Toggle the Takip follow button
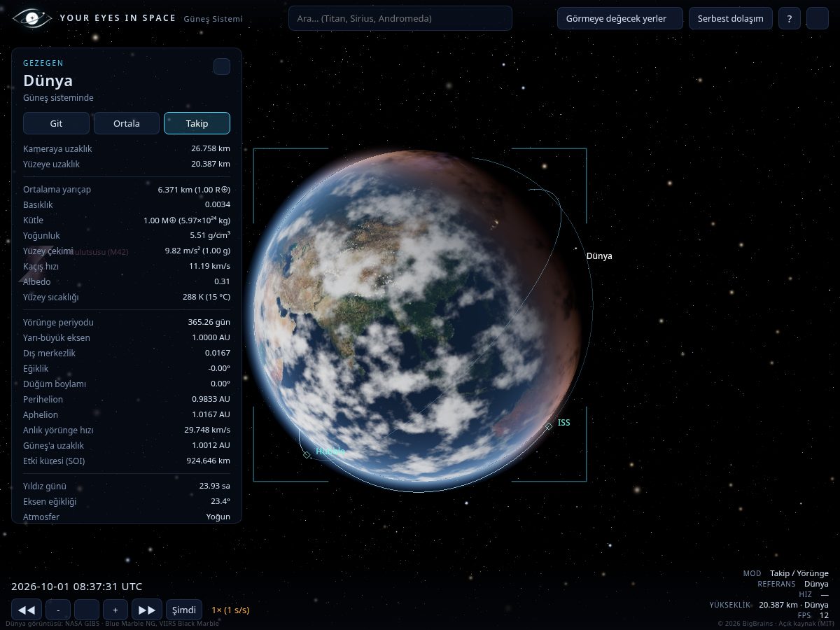Viewport: 840px width, 630px height. tap(197, 123)
